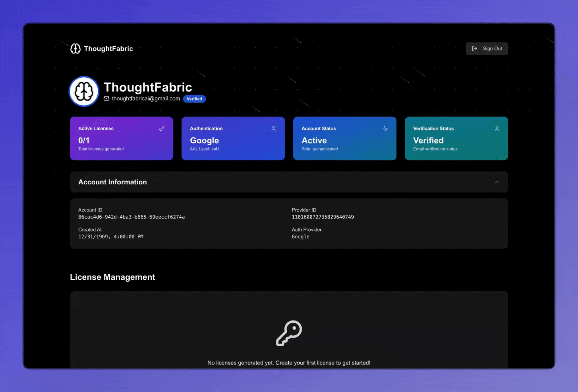Collapse Account Information using the chevron
This screenshot has width=578, height=392.
click(497, 182)
